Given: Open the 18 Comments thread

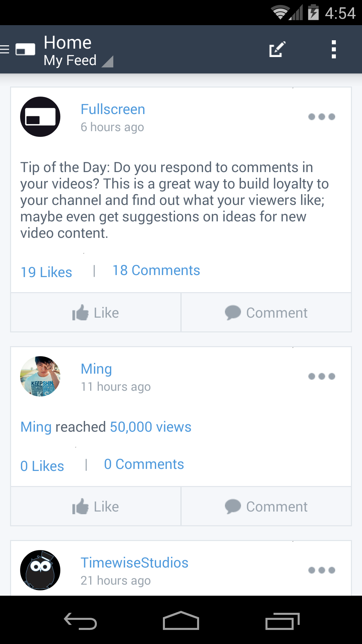Looking at the screenshot, I should point(156,270).
